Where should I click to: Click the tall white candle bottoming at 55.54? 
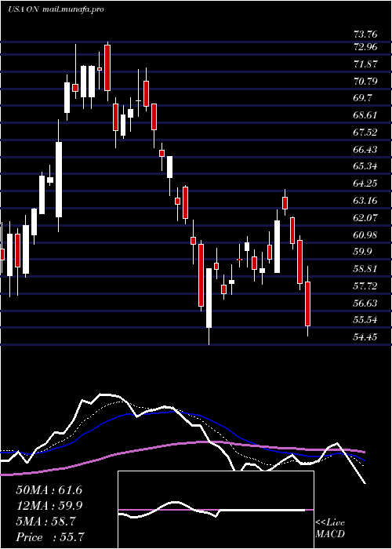[209, 298]
